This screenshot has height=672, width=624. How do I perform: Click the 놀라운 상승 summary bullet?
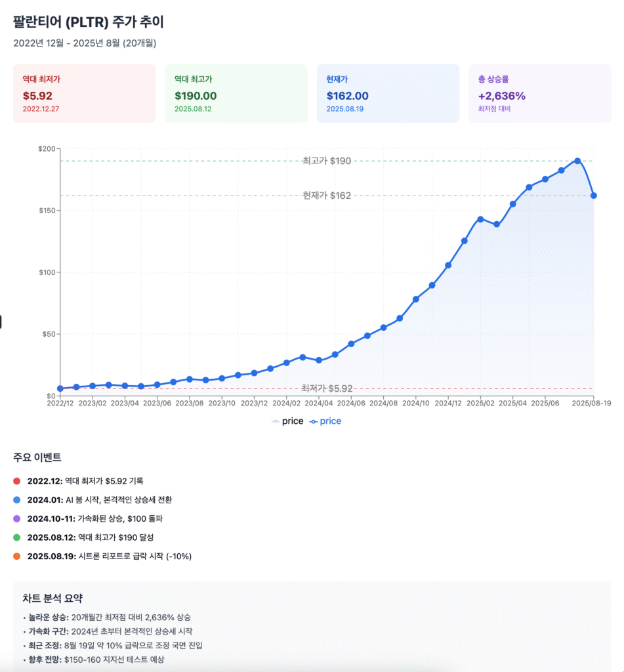tap(107, 618)
